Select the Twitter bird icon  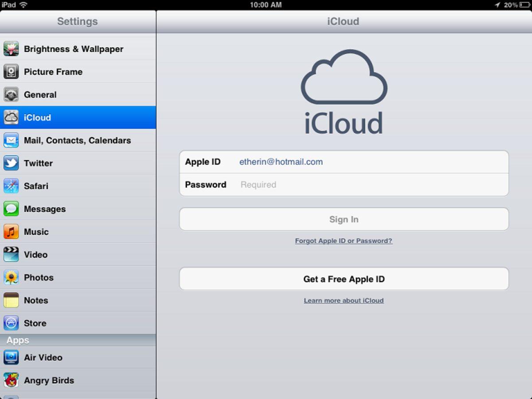[x=11, y=163]
